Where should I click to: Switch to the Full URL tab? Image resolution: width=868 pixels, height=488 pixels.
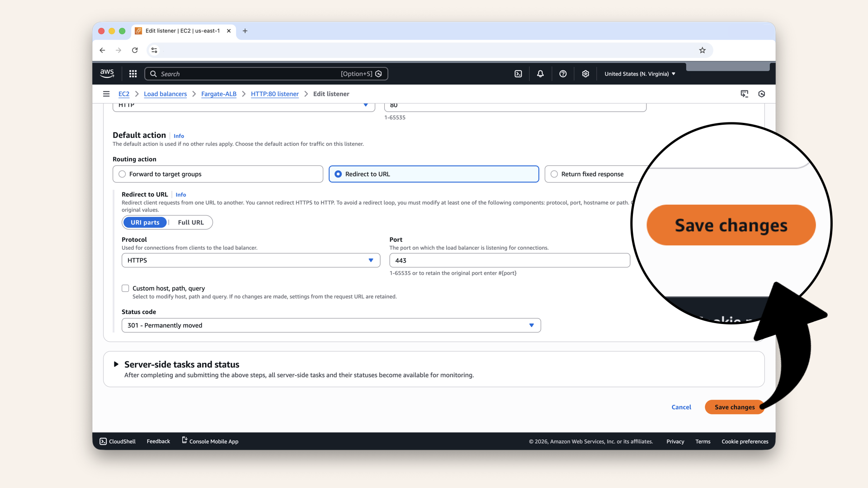pyautogui.click(x=191, y=222)
